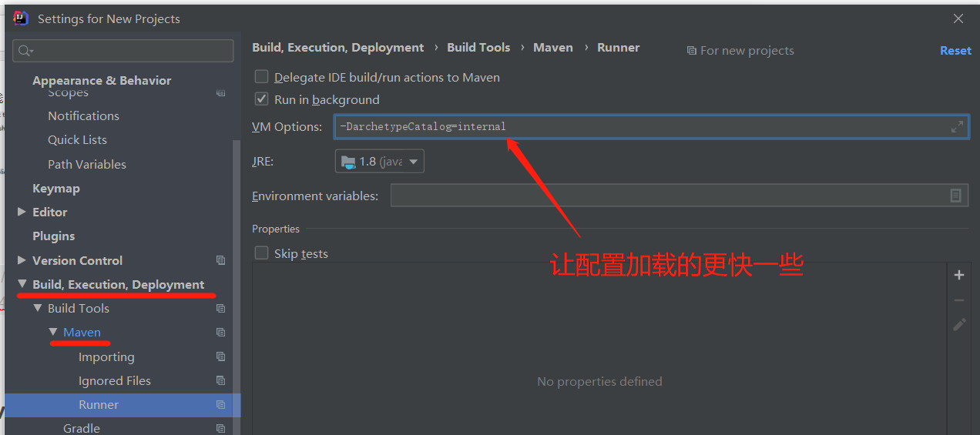Click 'No properties defined' placeholder text

[599, 381]
